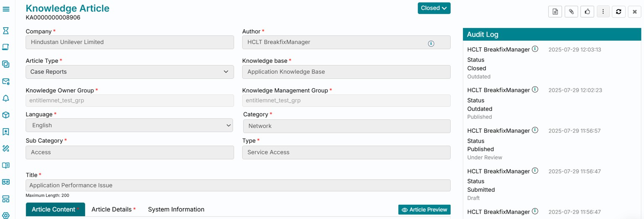Switch to the Article Details tab
644x219 pixels.
[113, 209]
